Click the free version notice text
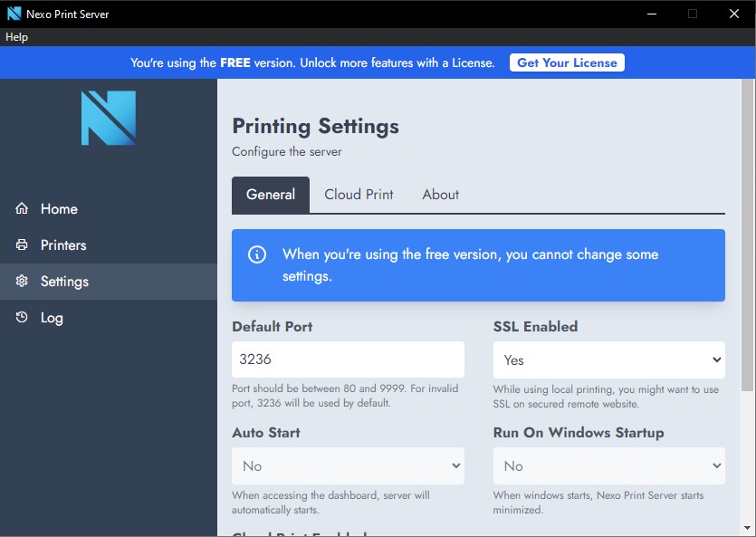This screenshot has width=756, height=537. point(471,265)
